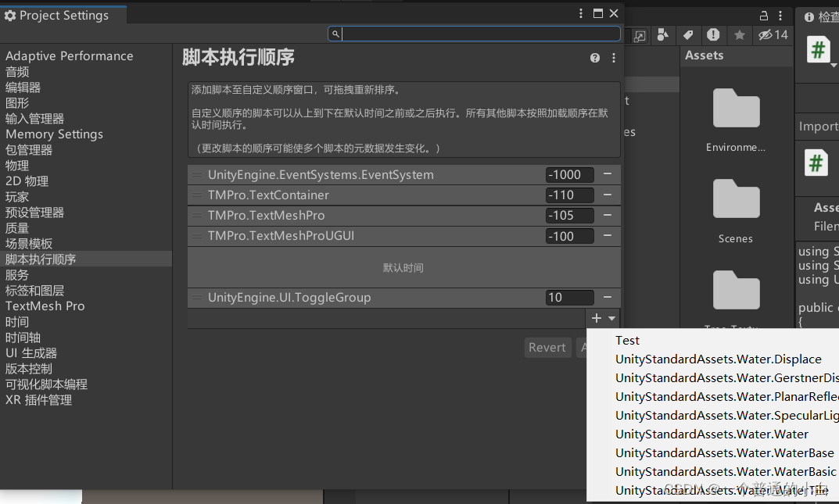The width and height of the screenshot is (839, 504).
Task: Remove UnityEngine.UI.ToggleGroup with minus icon
Action: pos(608,297)
